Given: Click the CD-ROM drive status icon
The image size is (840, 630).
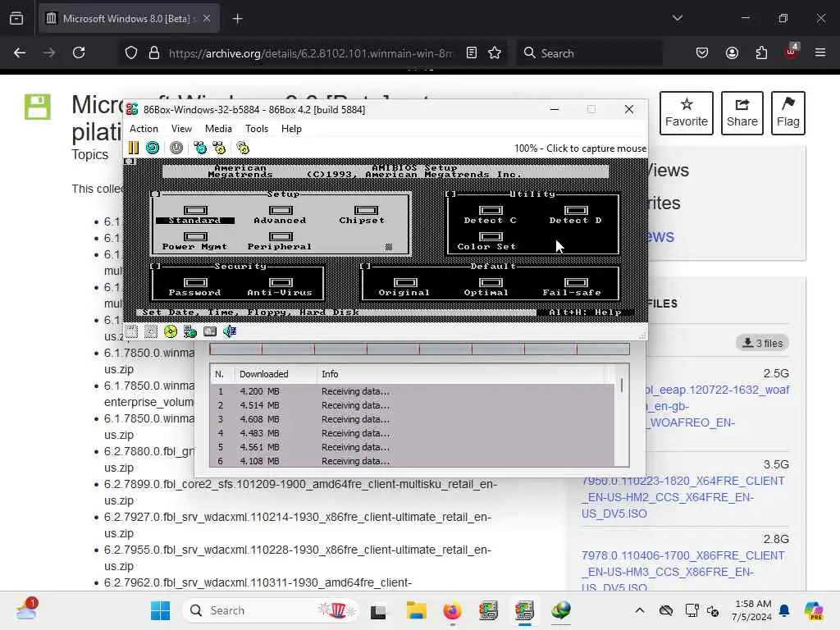Looking at the screenshot, I should (x=171, y=331).
